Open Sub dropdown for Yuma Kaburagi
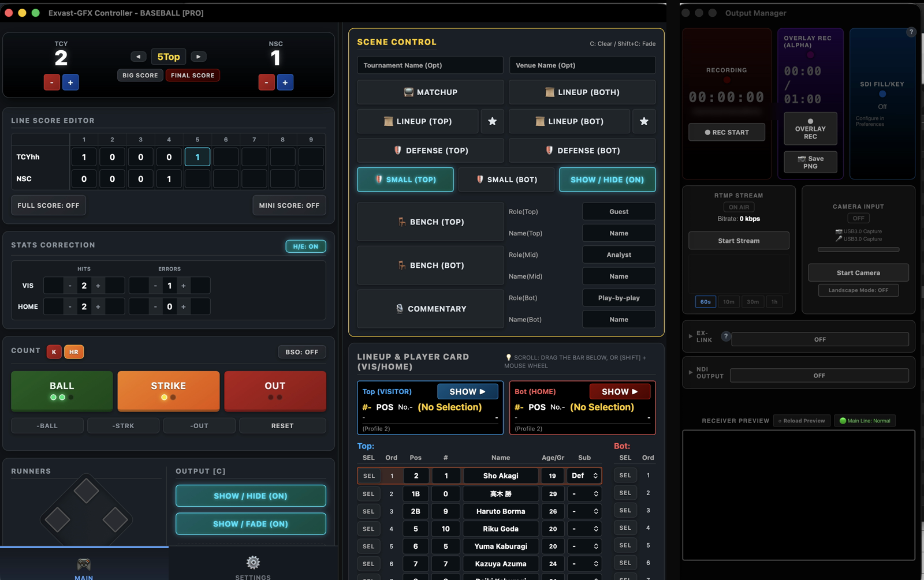Image resolution: width=924 pixels, height=580 pixels. 584,546
